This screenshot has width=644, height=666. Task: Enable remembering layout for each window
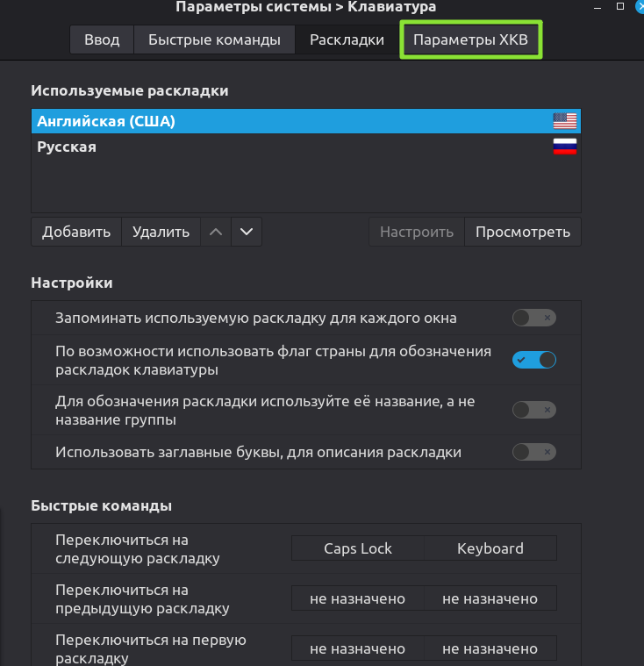[x=533, y=318]
